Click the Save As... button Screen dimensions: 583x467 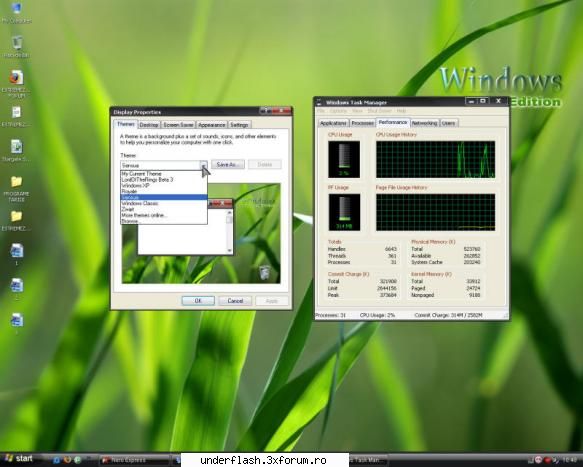point(228,164)
